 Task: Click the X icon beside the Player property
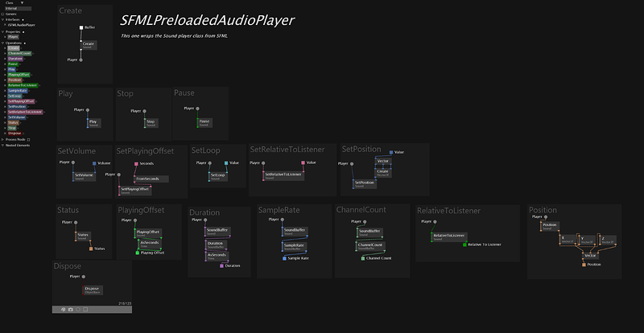coord(6,36)
